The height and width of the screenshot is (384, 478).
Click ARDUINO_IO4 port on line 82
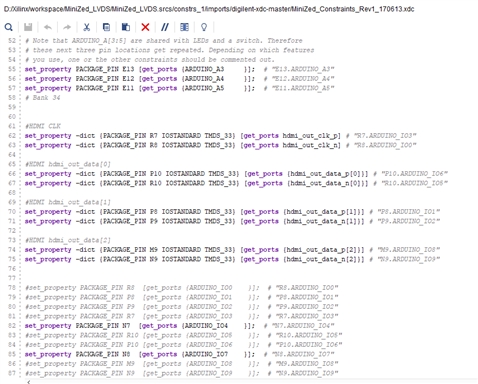[206, 326]
